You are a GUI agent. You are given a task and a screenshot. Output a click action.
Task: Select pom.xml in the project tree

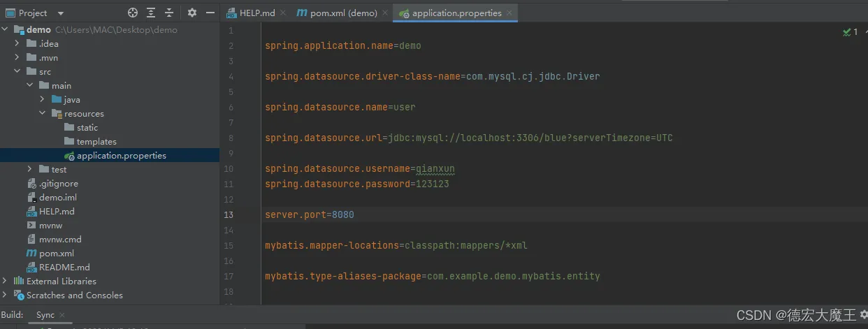point(56,253)
